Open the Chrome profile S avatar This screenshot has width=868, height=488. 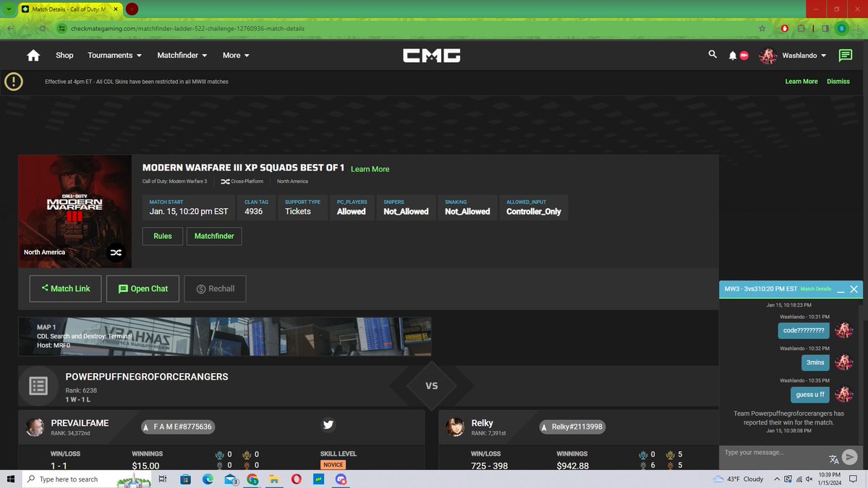click(841, 28)
